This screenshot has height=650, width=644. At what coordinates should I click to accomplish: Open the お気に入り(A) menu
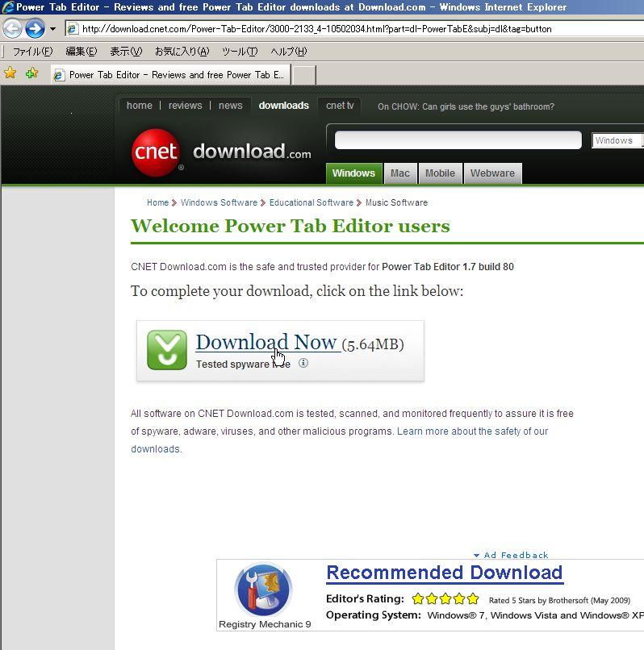[182, 52]
